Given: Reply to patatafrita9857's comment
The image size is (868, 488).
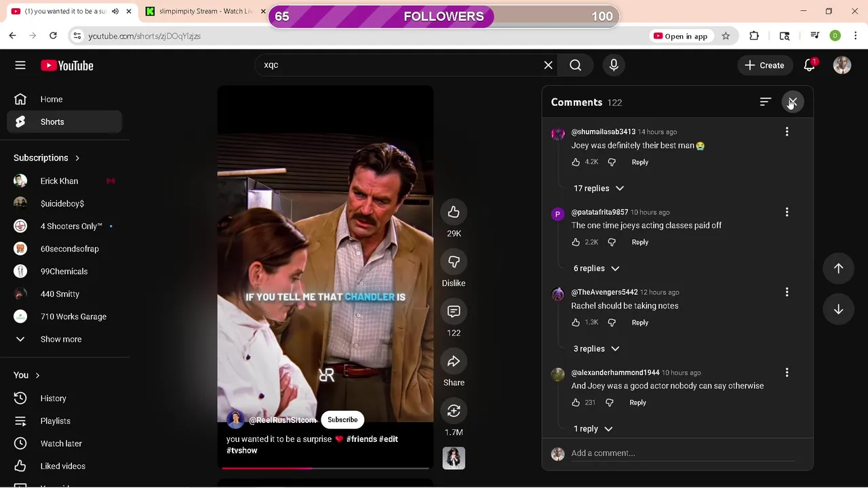Looking at the screenshot, I should click(640, 242).
